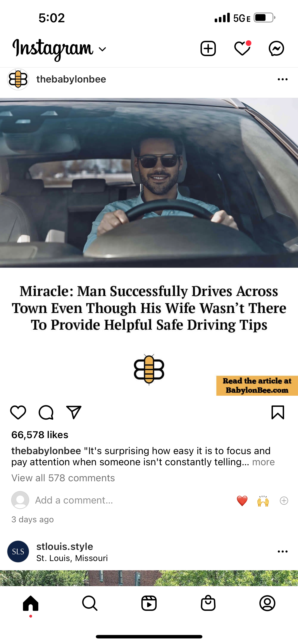The width and height of the screenshot is (298, 644).
Task: Tap the Add a comment field
Action: pyautogui.click(x=74, y=500)
